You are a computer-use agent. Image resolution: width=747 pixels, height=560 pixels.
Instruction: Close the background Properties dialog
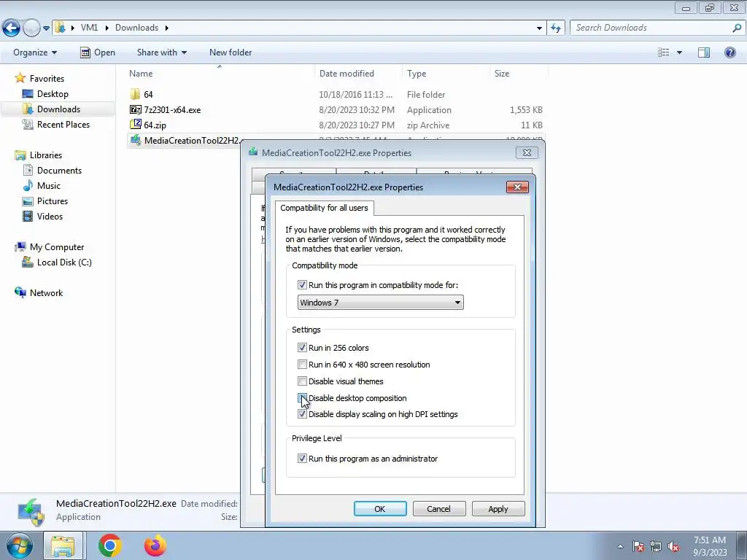click(x=527, y=152)
